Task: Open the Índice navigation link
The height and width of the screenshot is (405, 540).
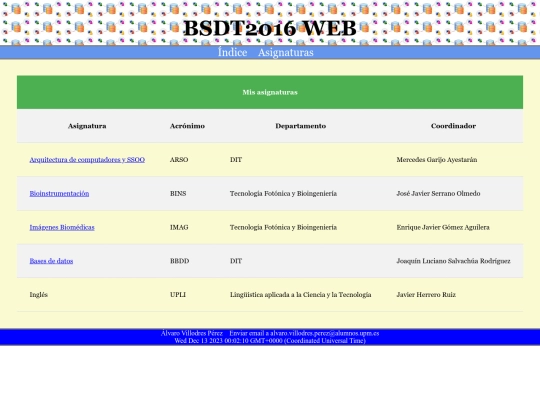Action: [x=232, y=52]
